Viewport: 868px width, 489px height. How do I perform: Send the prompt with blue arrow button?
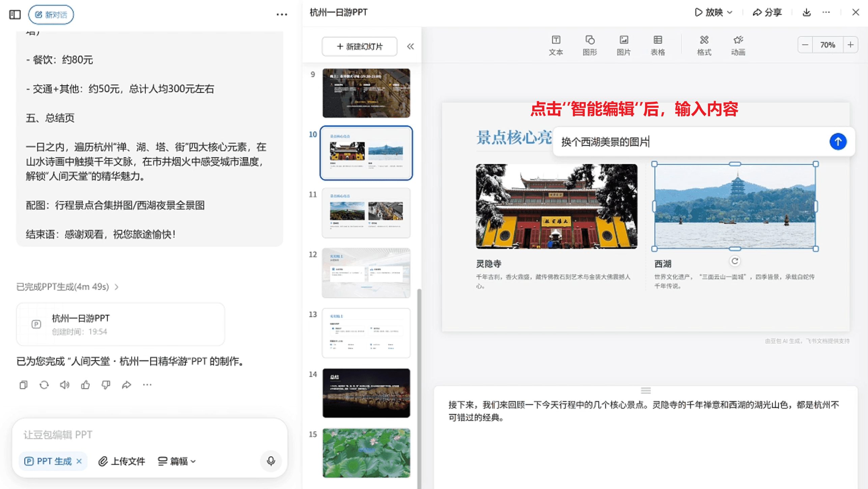point(838,142)
